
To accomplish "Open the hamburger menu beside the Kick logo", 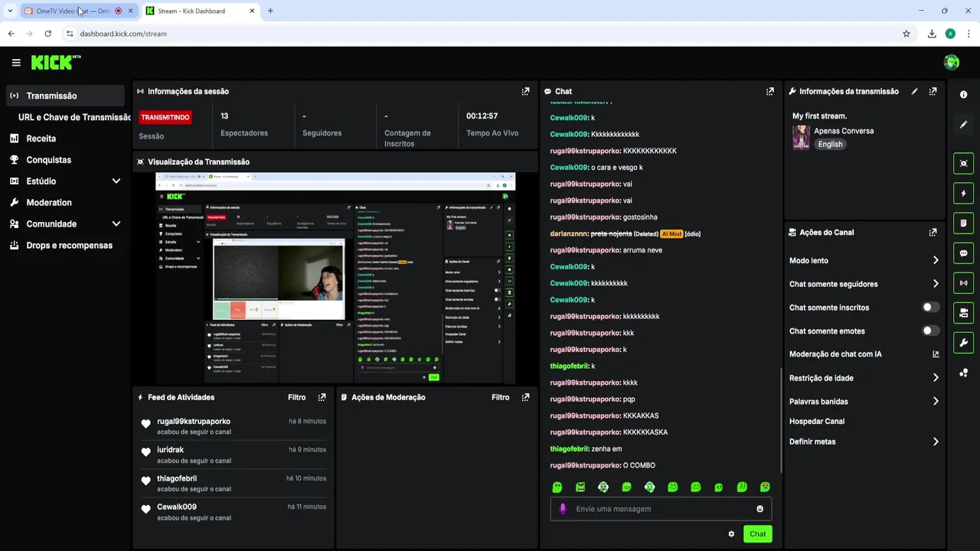I will (16, 63).
